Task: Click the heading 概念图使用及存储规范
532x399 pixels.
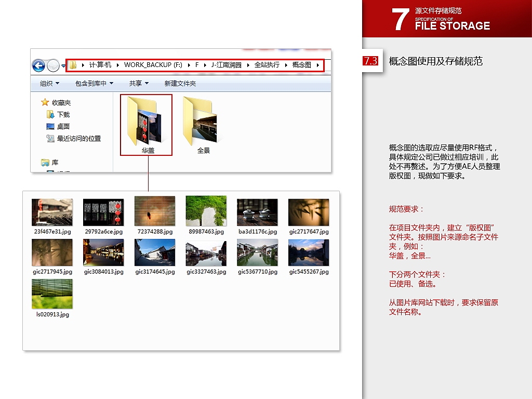Action: (x=436, y=61)
